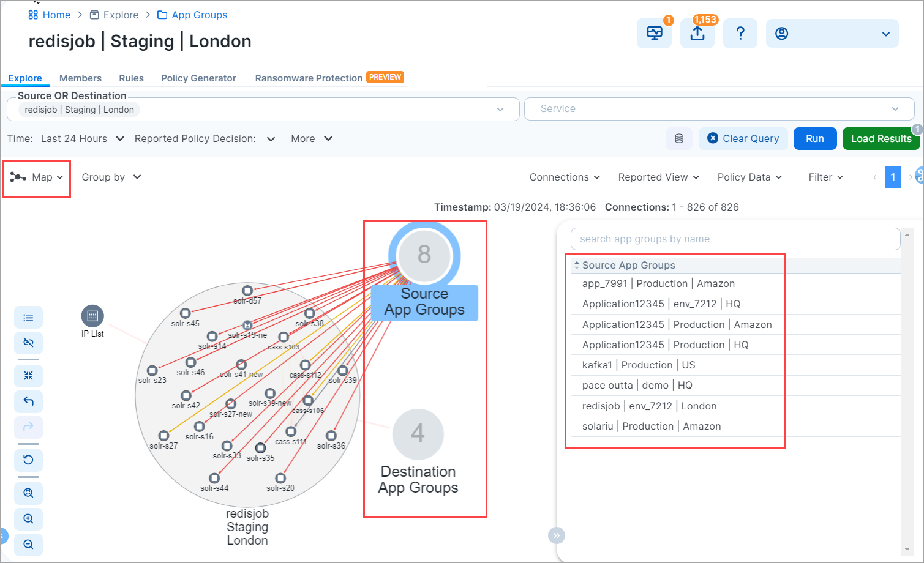Click the saved queries database icon

678,139
